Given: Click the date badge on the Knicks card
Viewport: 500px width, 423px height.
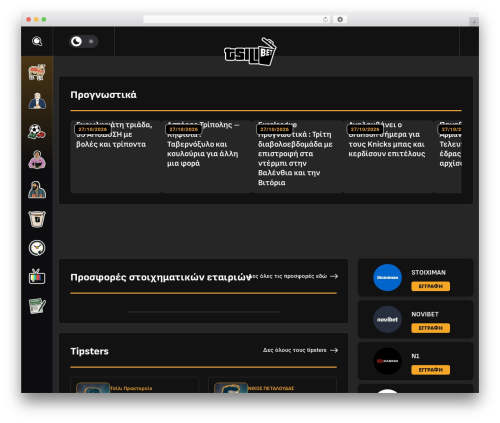Looking at the screenshot, I should (365, 129).
